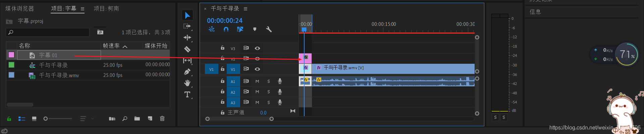Image resolution: width=644 pixels, height=134 pixels.
Task: Select the Razor tool
Action: point(187,49)
